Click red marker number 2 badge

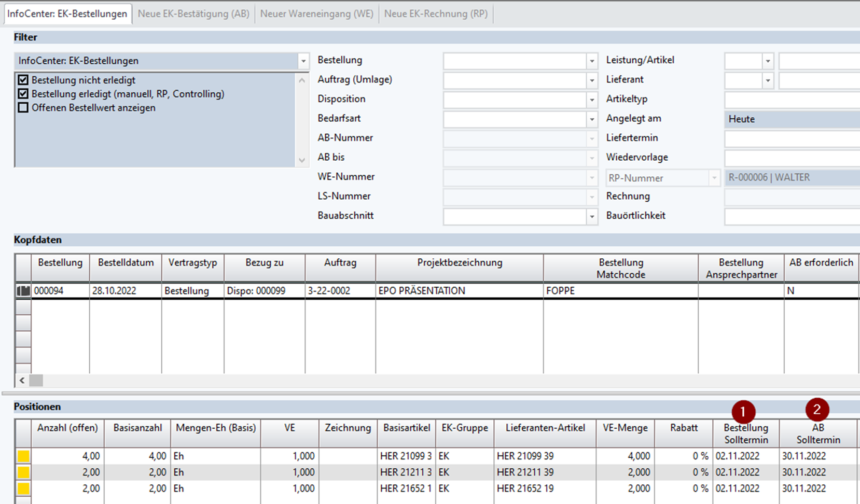tap(817, 410)
